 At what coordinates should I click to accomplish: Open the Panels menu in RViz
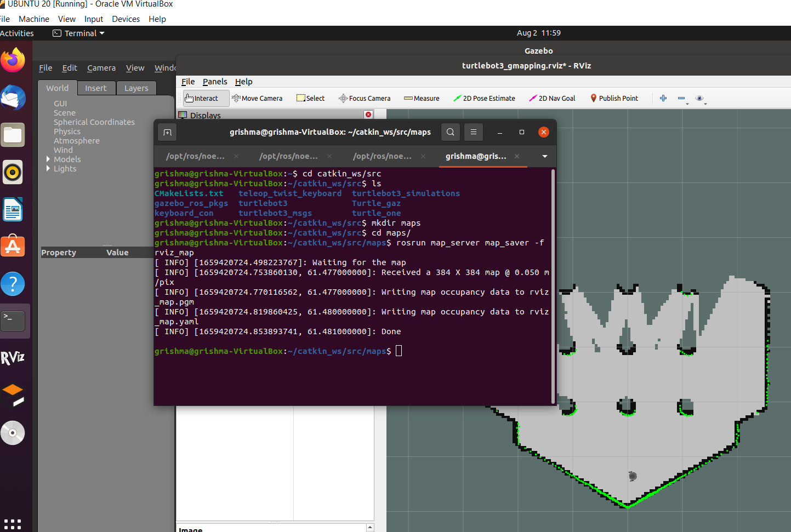[214, 82]
